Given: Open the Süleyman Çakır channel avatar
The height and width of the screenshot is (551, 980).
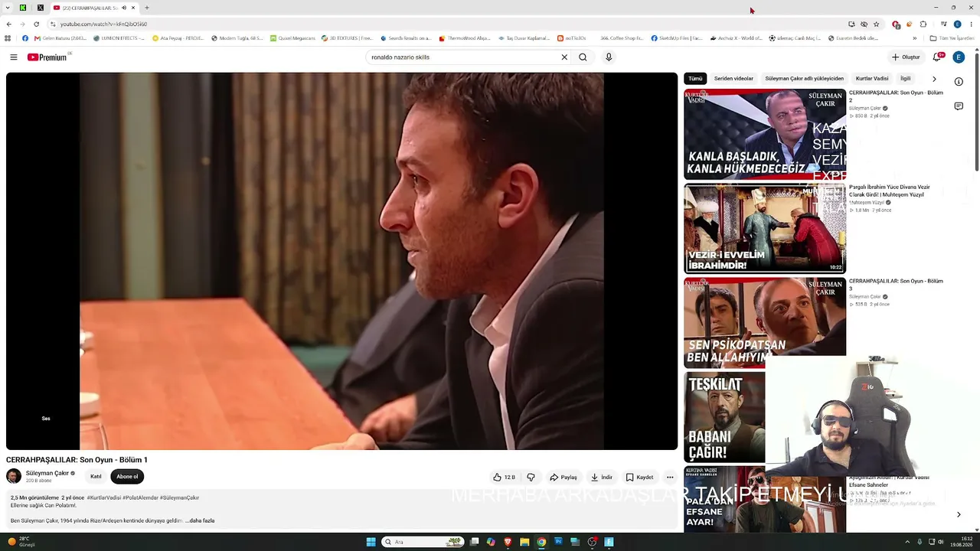Looking at the screenshot, I should tap(14, 476).
